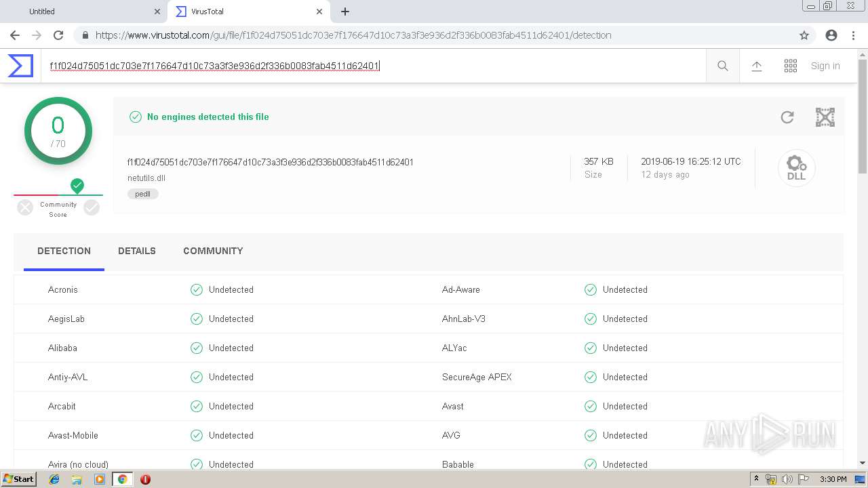868x488 pixels.
Task: Click the volume tray icon
Action: [x=787, y=479]
